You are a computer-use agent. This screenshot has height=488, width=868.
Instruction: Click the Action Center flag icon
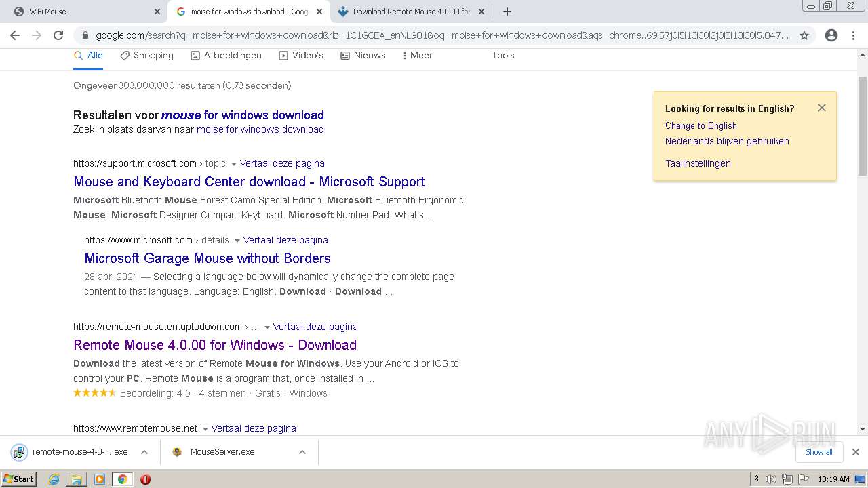[x=803, y=479]
